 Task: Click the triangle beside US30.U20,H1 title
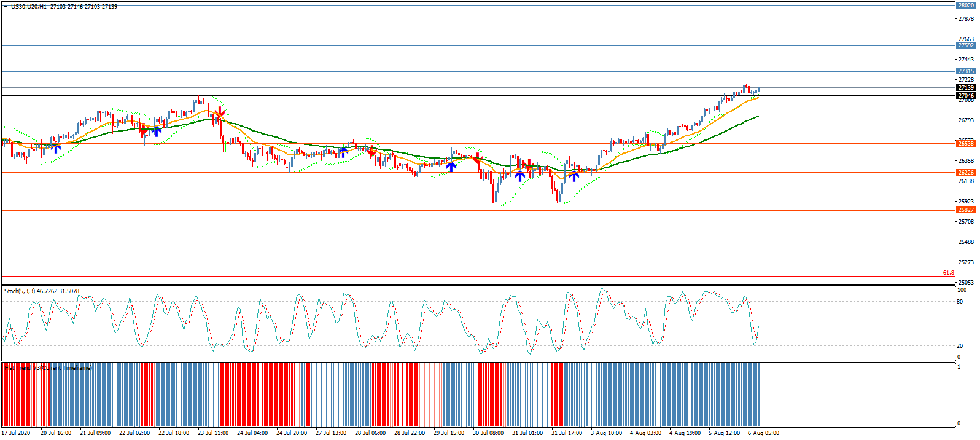[x=6, y=6]
